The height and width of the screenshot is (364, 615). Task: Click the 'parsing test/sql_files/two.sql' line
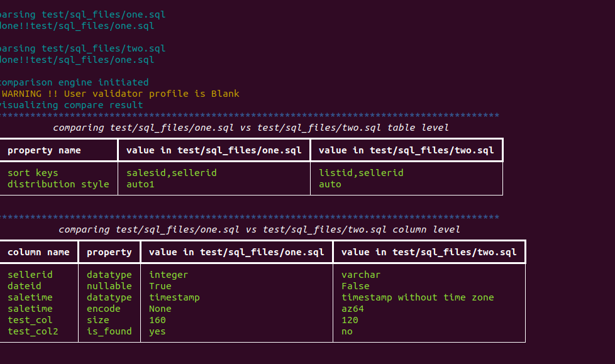pos(83,48)
